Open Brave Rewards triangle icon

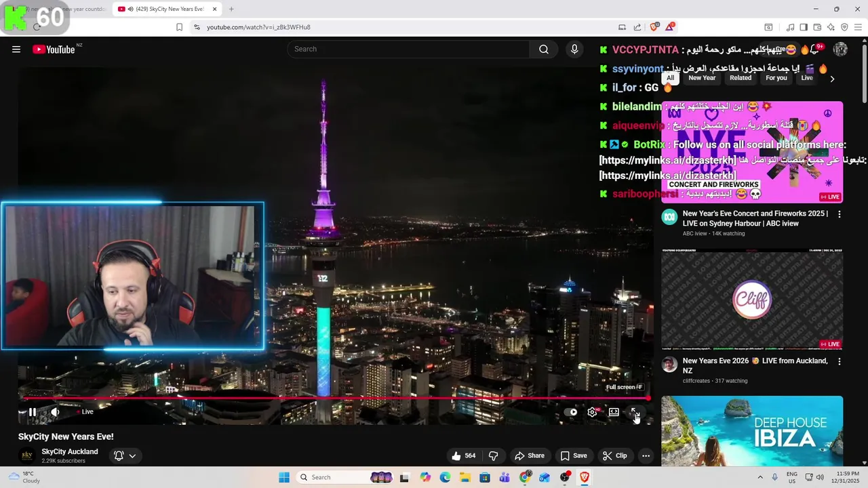click(x=670, y=27)
